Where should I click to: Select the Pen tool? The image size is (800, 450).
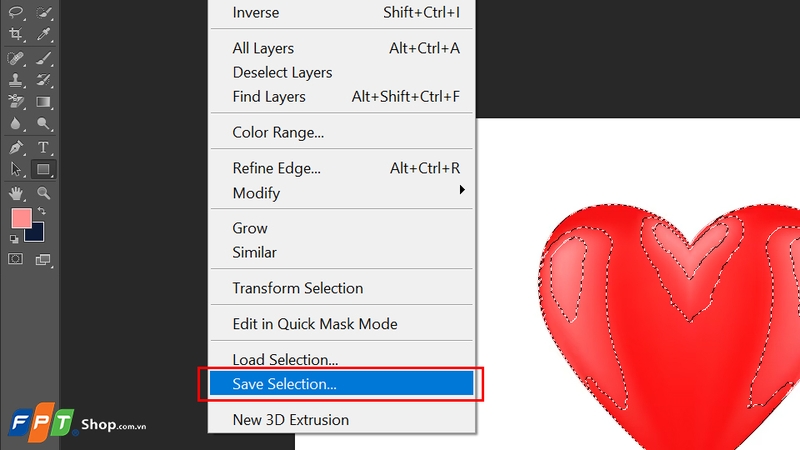tap(16, 147)
